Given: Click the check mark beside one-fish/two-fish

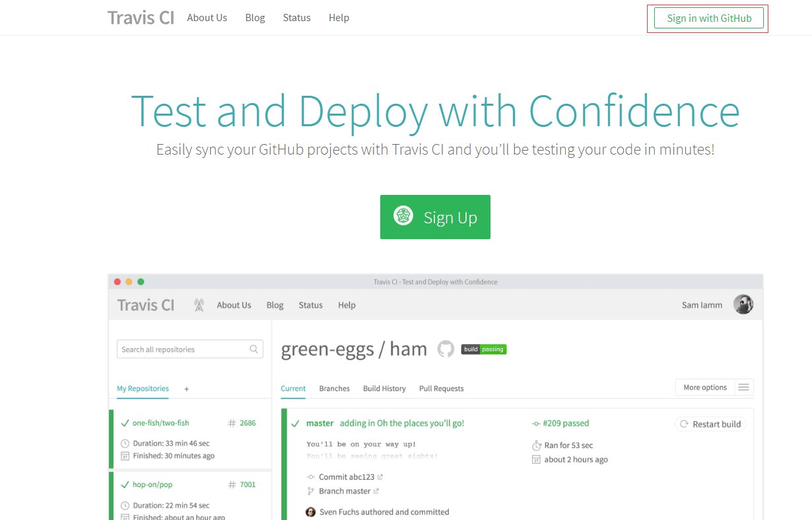Looking at the screenshot, I should [125, 423].
